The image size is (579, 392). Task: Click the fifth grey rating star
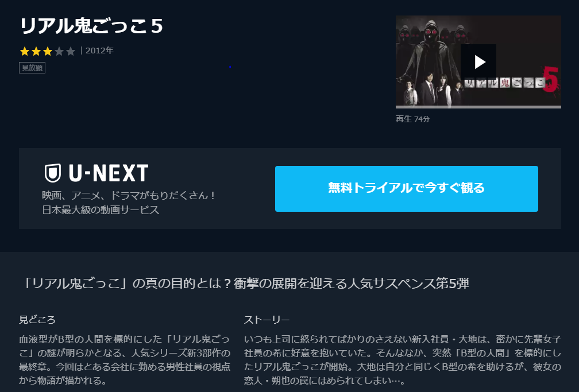pos(71,51)
